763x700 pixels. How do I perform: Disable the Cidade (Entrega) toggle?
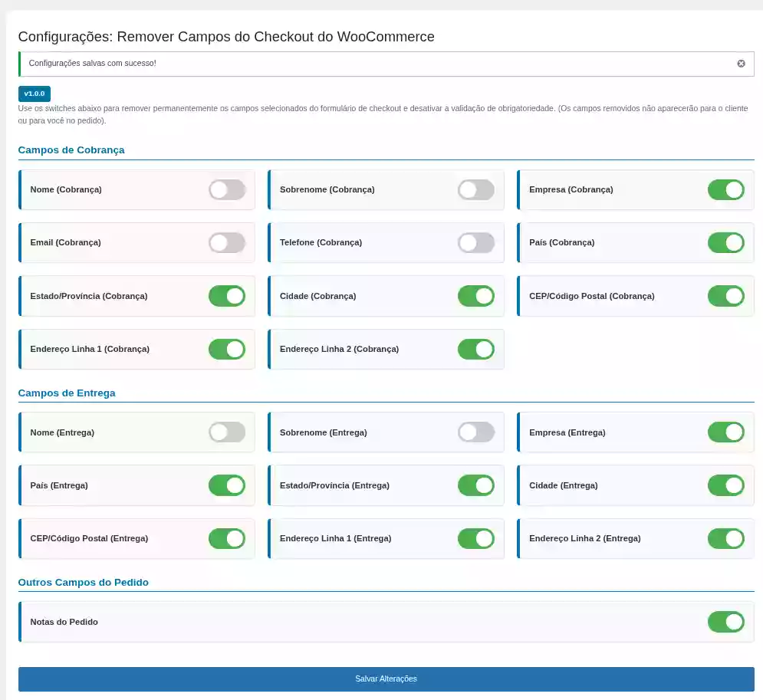725,485
